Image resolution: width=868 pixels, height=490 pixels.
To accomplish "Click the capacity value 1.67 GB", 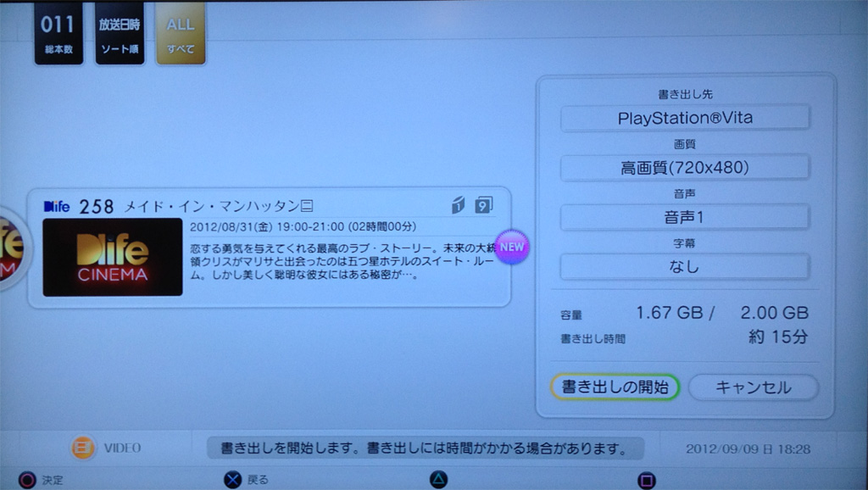I will point(670,313).
